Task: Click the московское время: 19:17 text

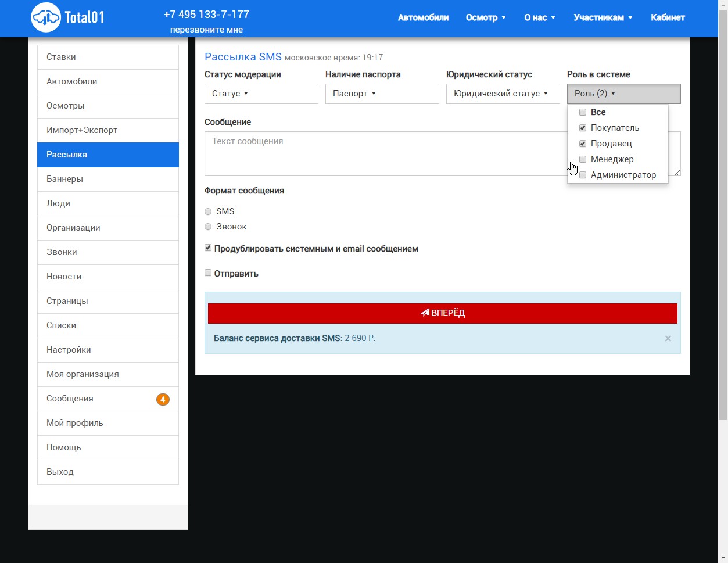Action: 333,58
